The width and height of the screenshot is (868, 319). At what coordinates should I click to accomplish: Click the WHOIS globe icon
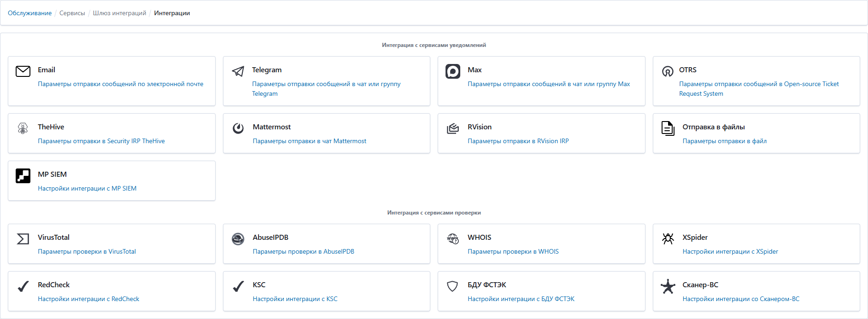(x=453, y=238)
